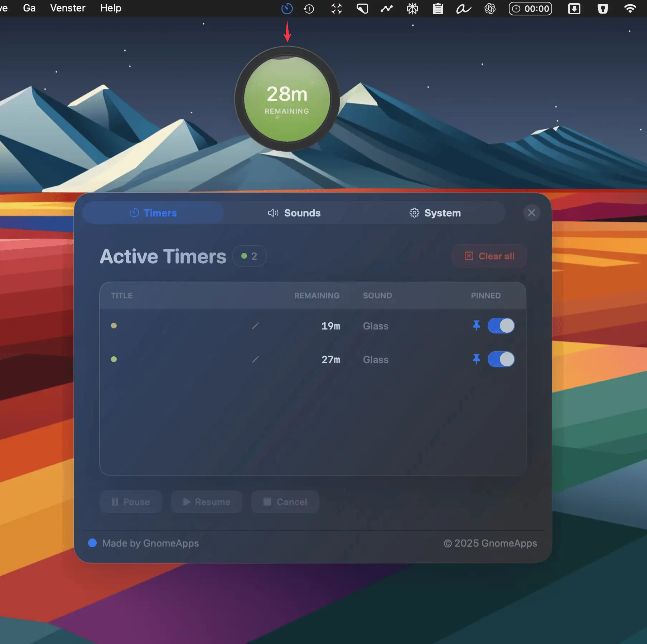Screen dimensions: 647x644
Task: Switch to the Sounds tab
Action: tap(294, 213)
